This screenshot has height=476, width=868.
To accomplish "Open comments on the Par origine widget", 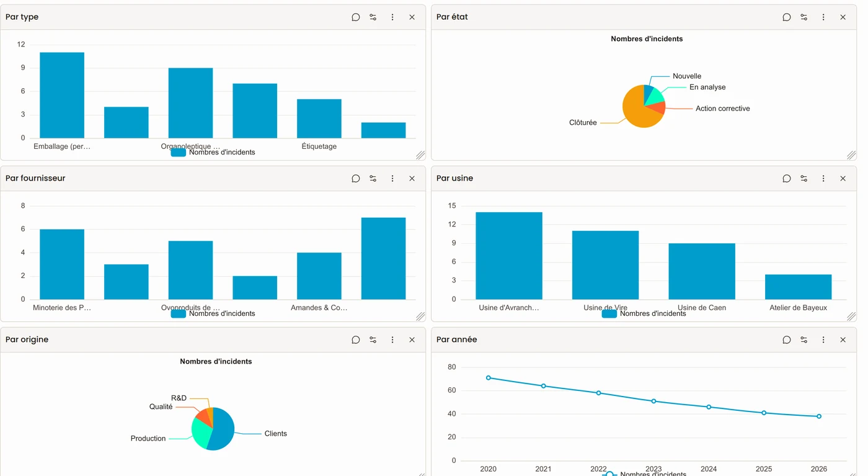I will [x=356, y=340].
